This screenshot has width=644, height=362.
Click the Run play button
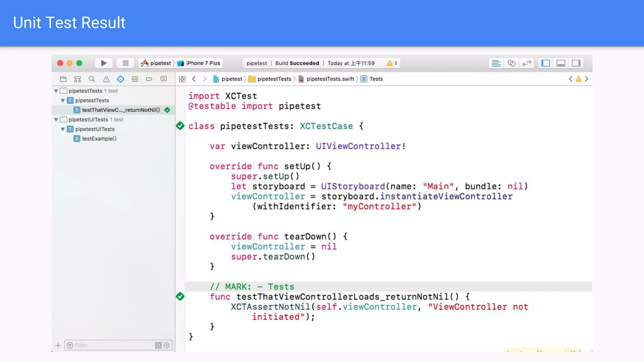[103, 63]
